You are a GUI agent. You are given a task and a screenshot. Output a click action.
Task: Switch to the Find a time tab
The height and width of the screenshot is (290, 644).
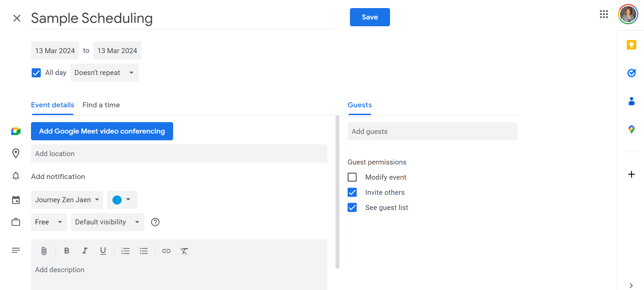(x=101, y=105)
